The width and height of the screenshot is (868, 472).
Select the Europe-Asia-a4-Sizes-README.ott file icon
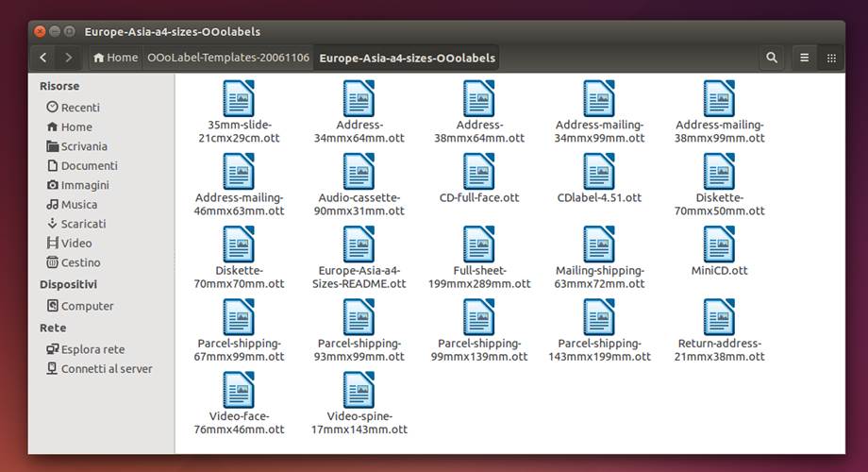[359, 244]
